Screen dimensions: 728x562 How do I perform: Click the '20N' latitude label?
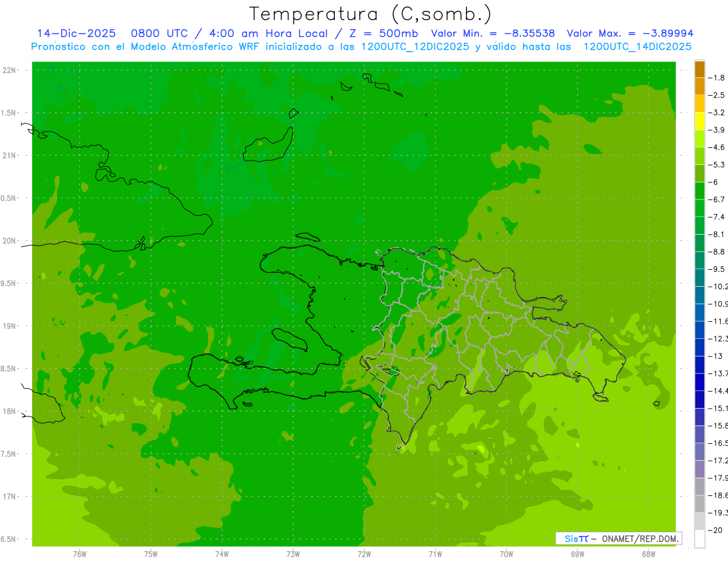10,241
